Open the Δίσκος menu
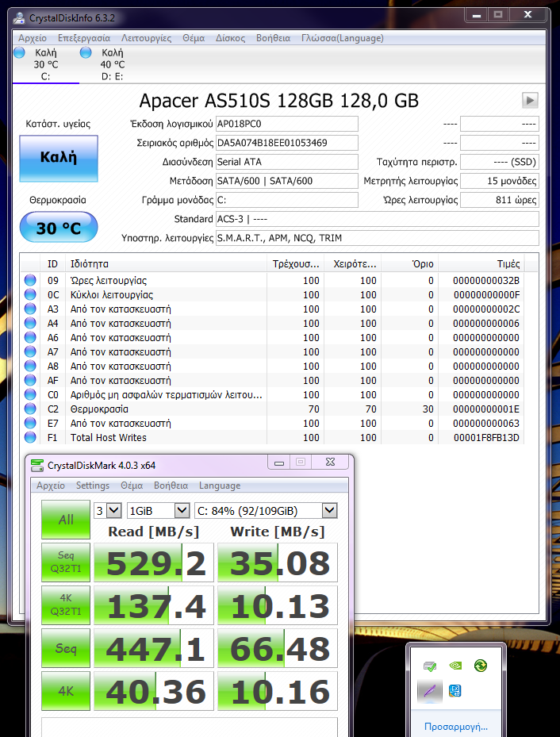The width and height of the screenshot is (560, 737). pyautogui.click(x=230, y=38)
